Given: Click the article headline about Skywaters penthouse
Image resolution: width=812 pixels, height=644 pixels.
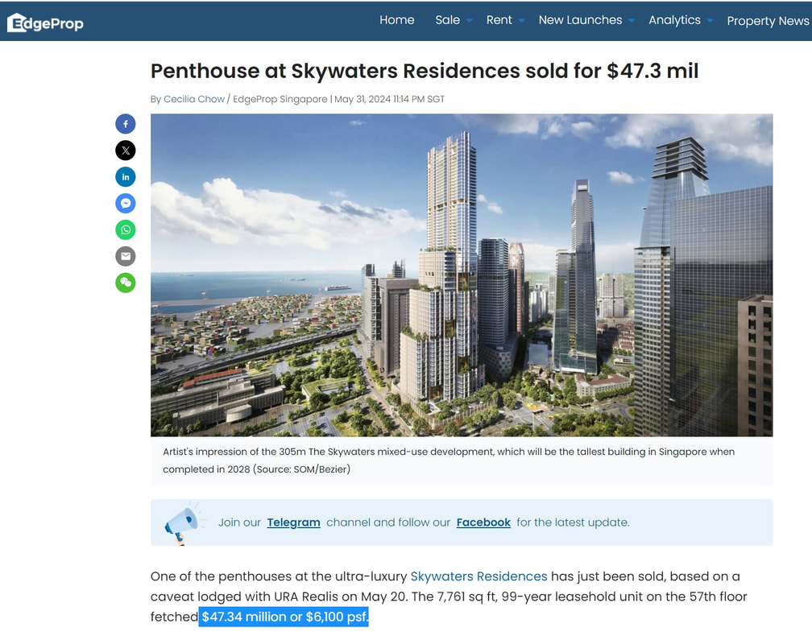Looking at the screenshot, I should coord(424,71).
